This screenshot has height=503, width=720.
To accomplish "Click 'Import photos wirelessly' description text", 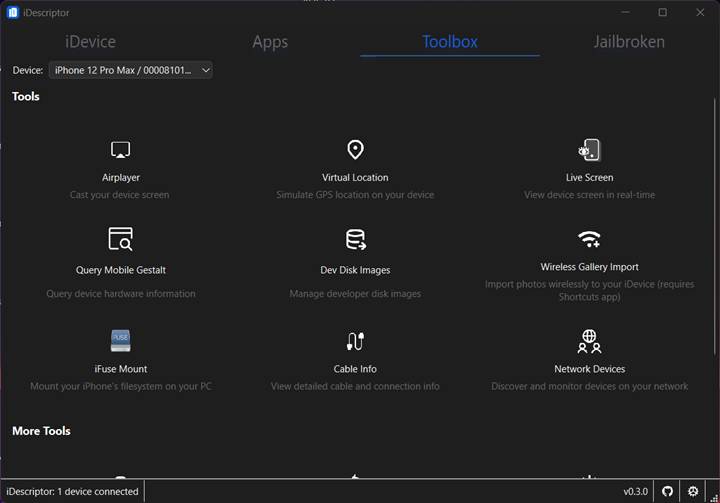I will point(589,290).
